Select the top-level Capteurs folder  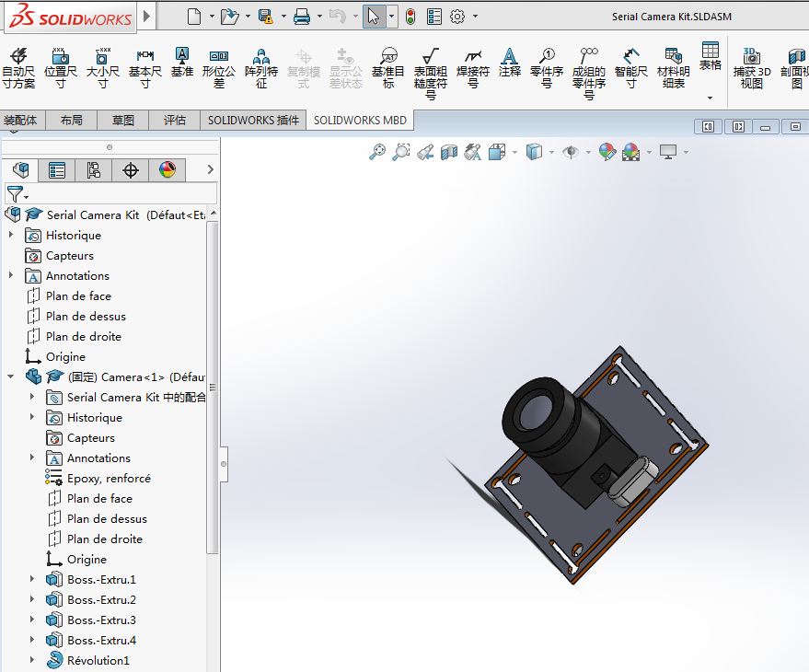(x=70, y=256)
